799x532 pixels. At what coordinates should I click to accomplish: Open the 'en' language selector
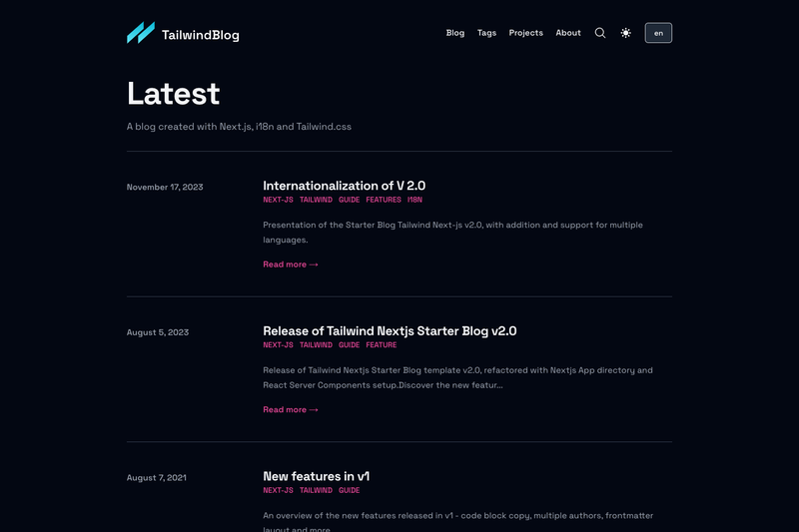point(658,33)
